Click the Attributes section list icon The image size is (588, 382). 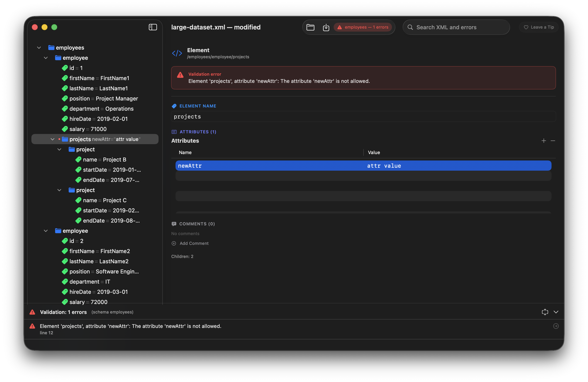tap(174, 132)
